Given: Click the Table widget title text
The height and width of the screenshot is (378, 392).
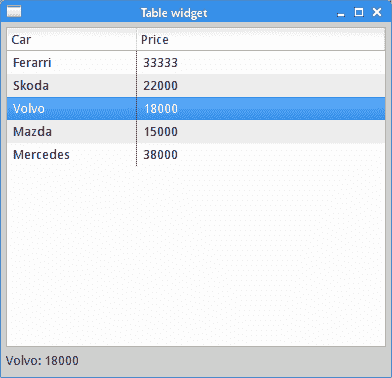Looking at the screenshot, I should (174, 13).
